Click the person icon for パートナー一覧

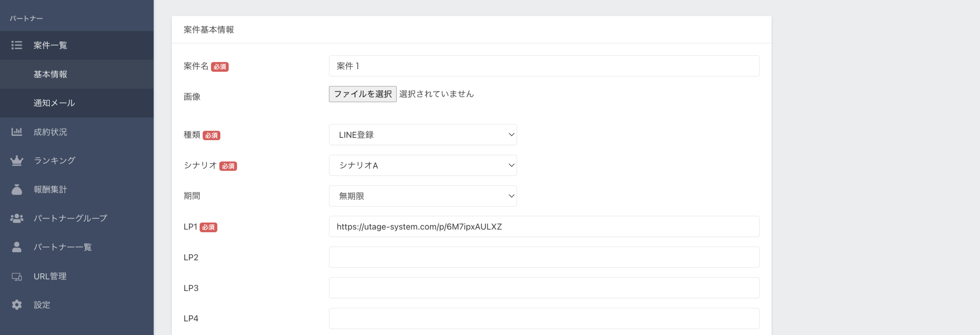[16, 247]
